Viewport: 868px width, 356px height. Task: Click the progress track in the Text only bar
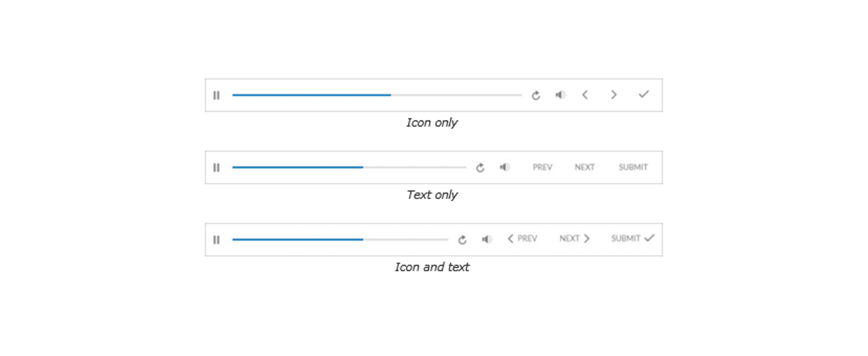pyautogui.click(x=349, y=168)
